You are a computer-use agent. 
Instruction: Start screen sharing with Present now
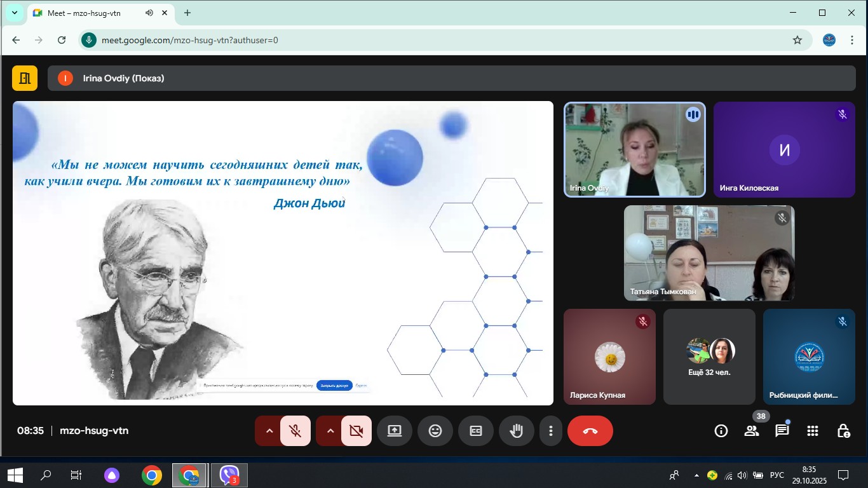point(395,431)
